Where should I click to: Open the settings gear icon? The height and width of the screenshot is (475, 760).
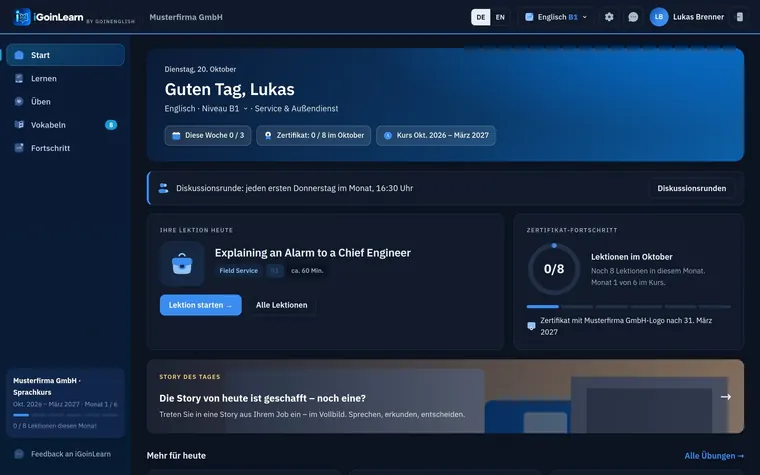[x=609, y=17]
